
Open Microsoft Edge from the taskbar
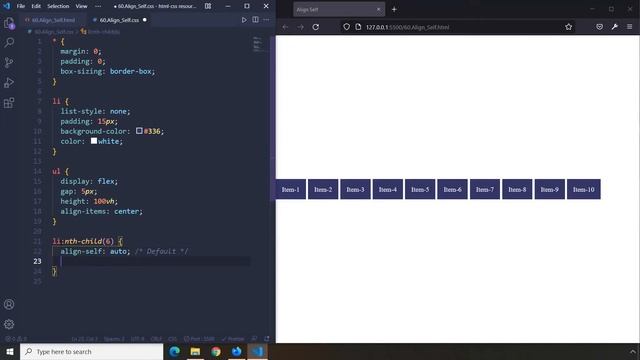[175, 351]
